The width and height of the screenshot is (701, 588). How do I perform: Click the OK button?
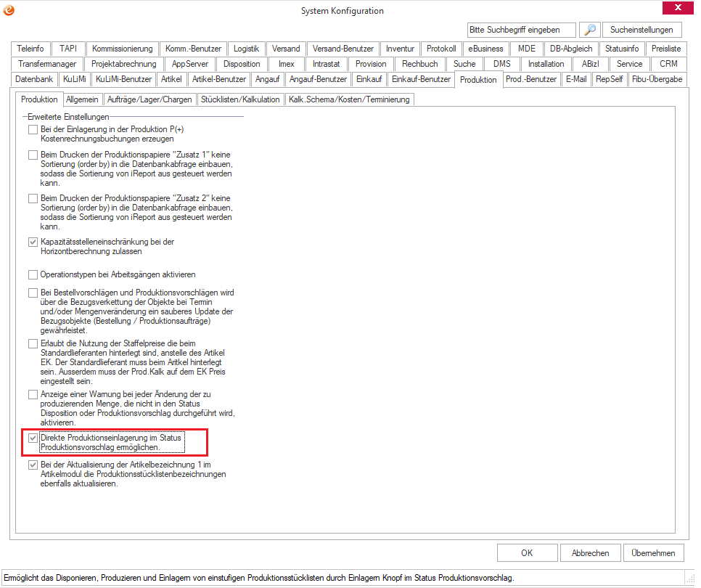click(x=527, y=553)
